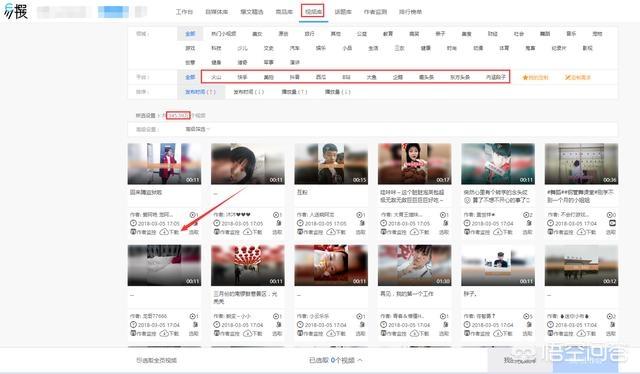Viewport: 640px width, 374px height.
Task: Select 全部 in the category filter row
Action: 190,33
